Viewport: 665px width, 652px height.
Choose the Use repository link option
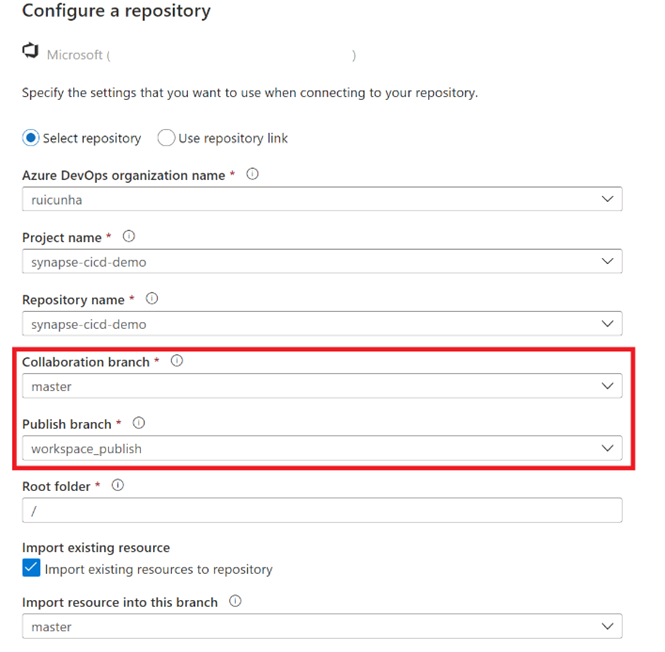[166, 138]
